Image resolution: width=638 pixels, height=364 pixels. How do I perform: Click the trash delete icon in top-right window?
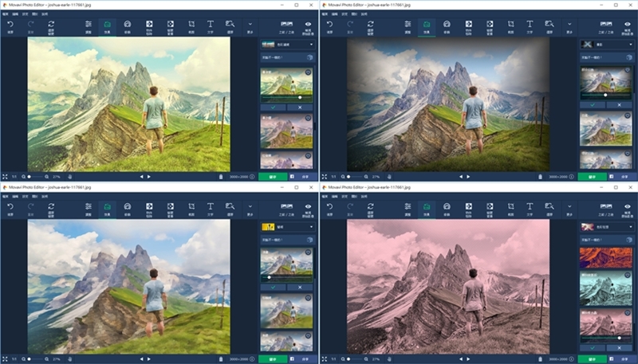(540, 176)
